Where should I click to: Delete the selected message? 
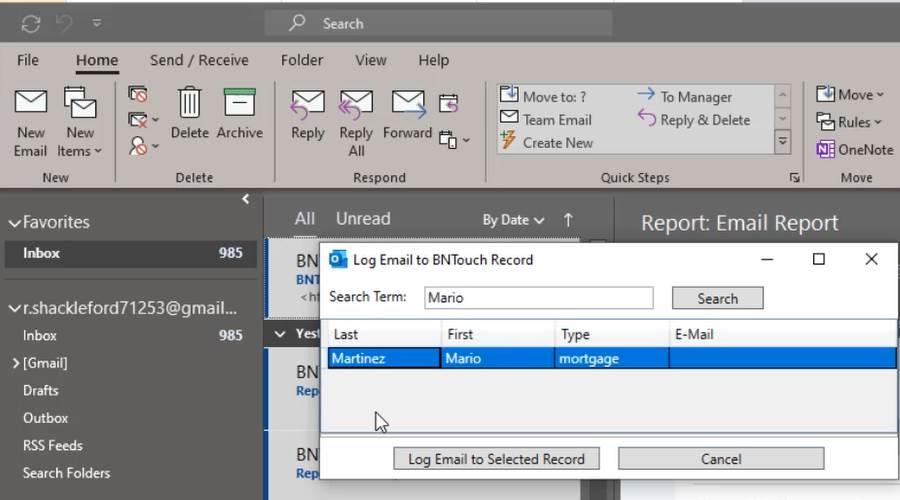[x=189, y=113]
